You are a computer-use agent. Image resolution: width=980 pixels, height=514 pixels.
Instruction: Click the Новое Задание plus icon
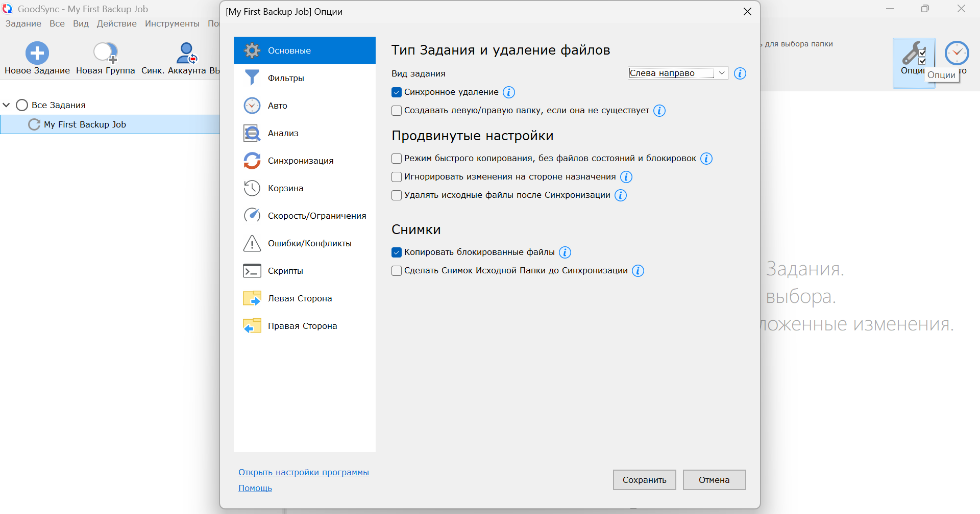click(37, 53)
